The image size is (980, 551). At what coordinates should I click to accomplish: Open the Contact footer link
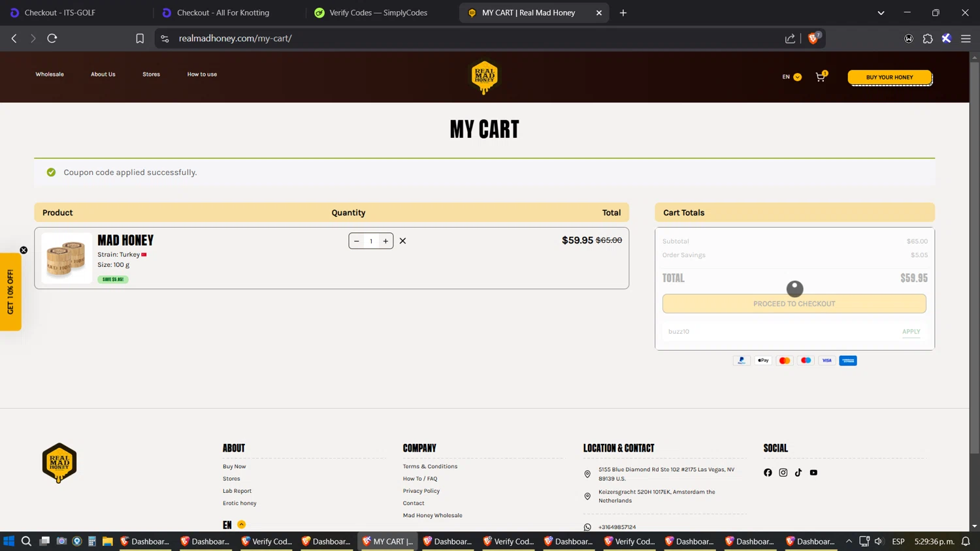tap(414, 503)
